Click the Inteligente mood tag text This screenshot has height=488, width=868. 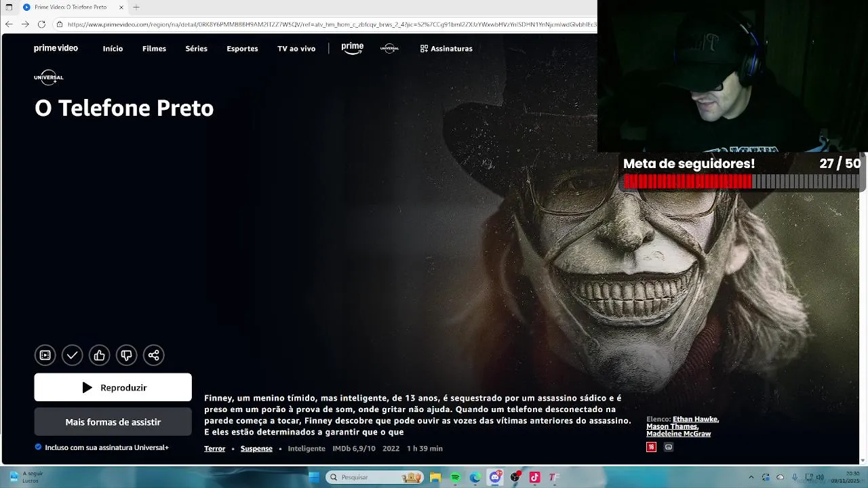(307, 449)
